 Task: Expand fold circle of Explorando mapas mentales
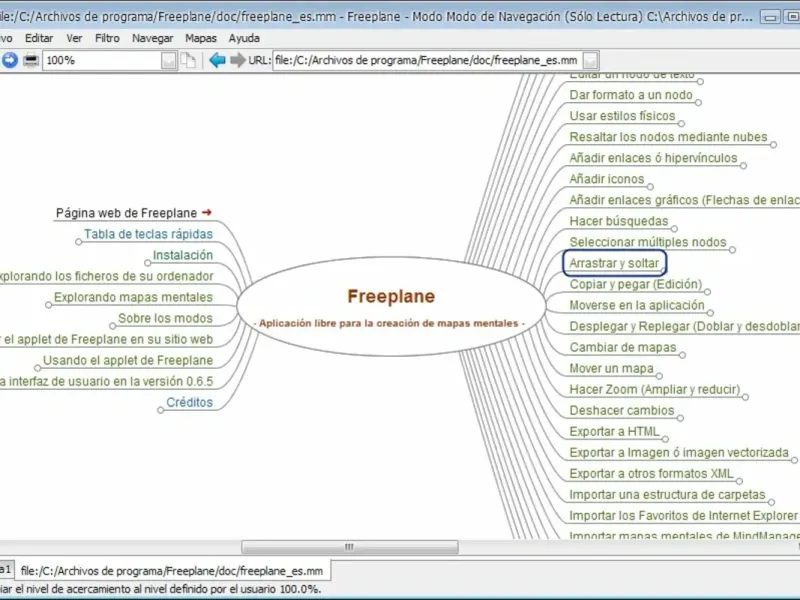[x=48, y=305]
